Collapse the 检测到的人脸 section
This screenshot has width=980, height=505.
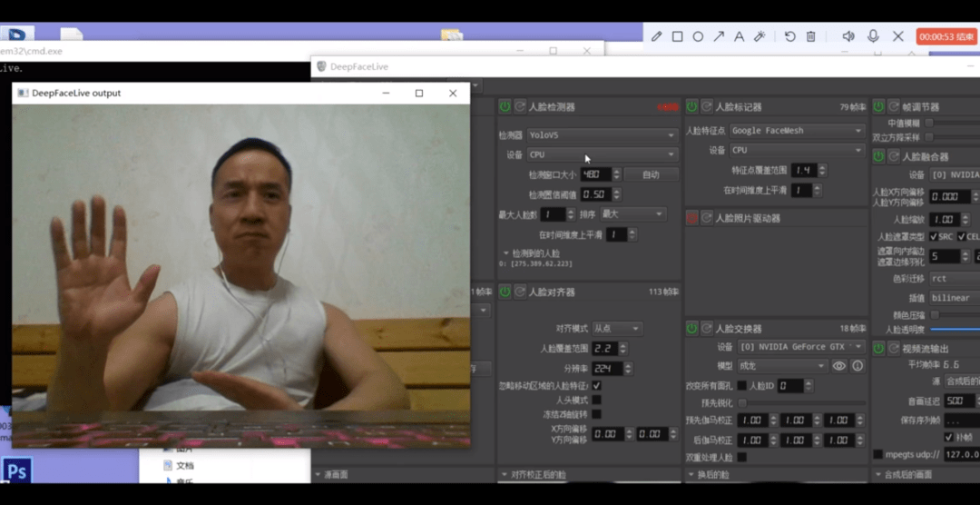click(506, 253)
